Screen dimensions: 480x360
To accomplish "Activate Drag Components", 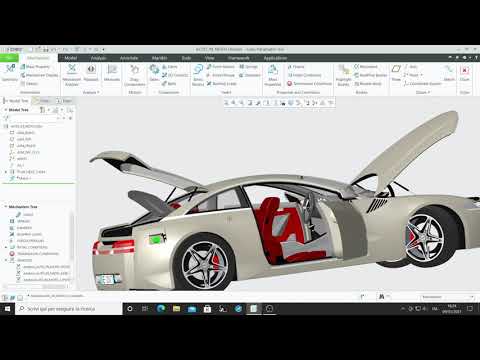I will pyautogui.click(x=135, y=75).
